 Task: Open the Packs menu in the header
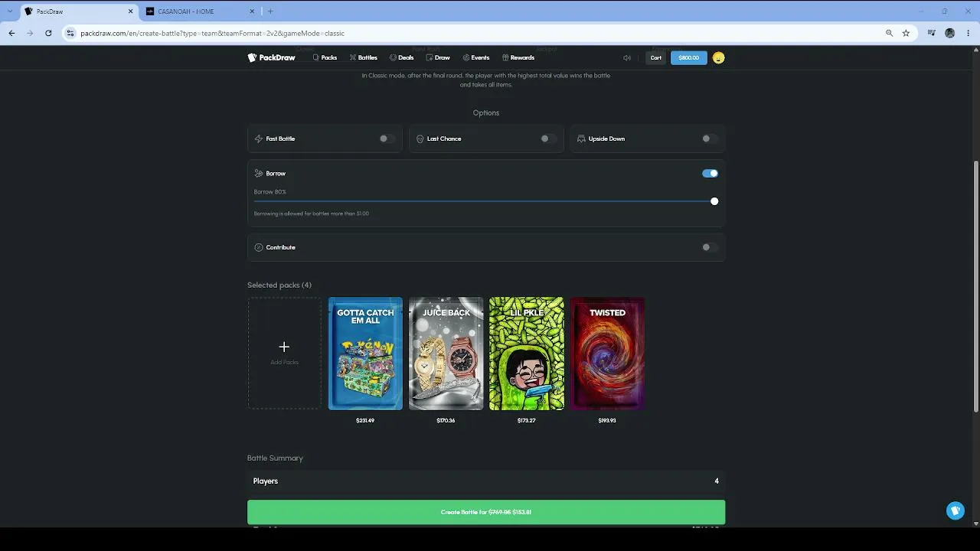point(325,57)
